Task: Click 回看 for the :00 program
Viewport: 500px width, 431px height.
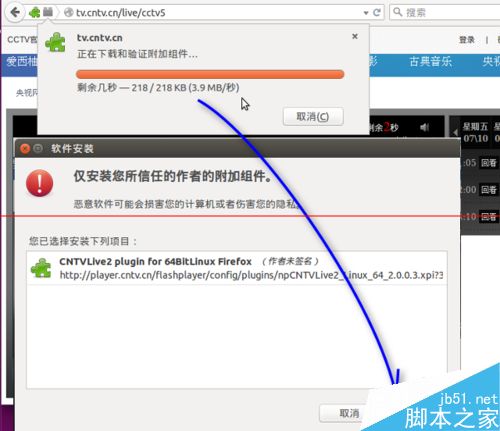Action: pos(489,190)
